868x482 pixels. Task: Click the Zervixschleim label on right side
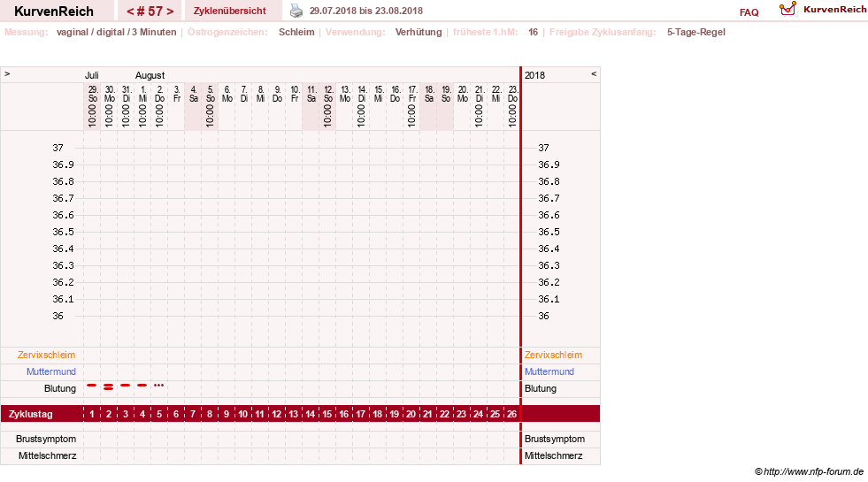(554, 355)
